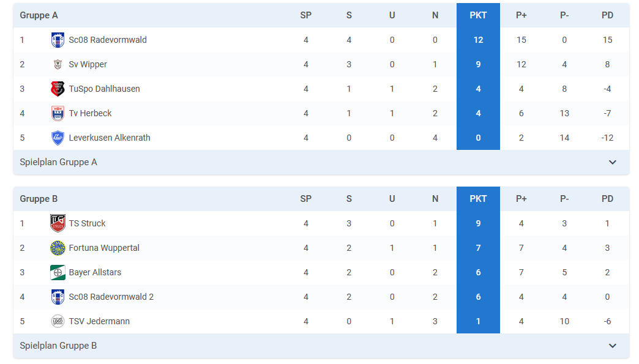Click the Leverkusen Alkenrath team badge
Image resolution: width=639 pixels, height=364 pixels.
58,138
